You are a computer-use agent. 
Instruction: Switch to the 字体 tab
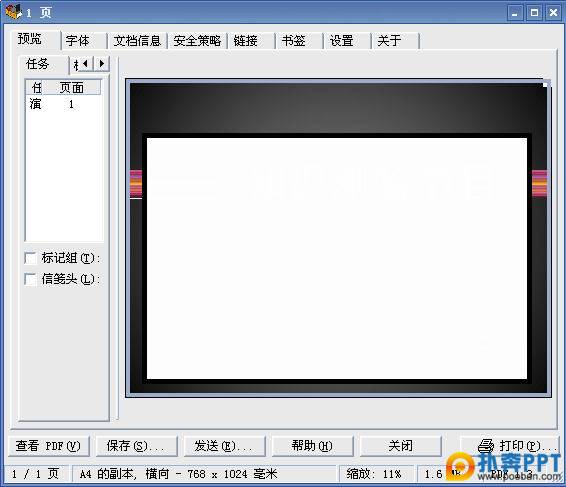pyautogui.click(x=84, y=40)
